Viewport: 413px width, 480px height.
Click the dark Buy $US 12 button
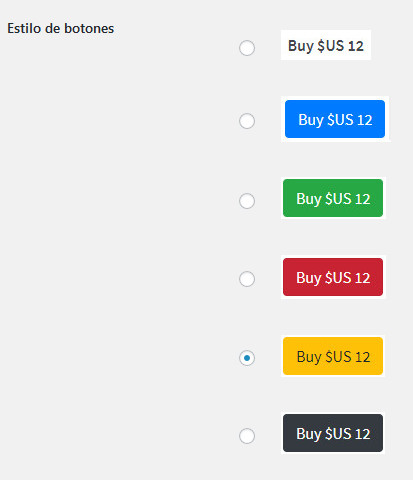coord(333,433)
